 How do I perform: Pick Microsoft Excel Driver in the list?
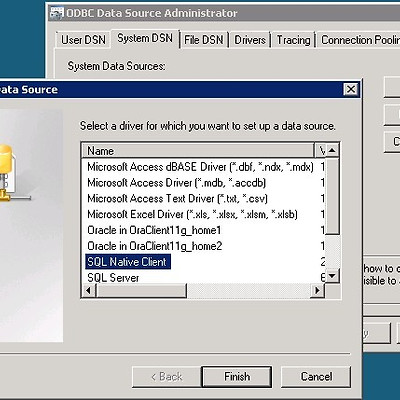click(203, 214)
